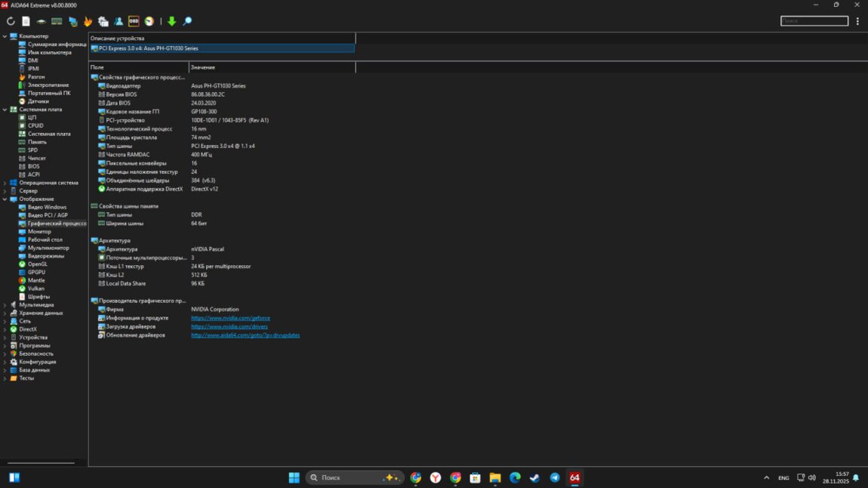Click the search input field at top right
This screenshot has width=868, height=488.
click(x=814, y=21)
